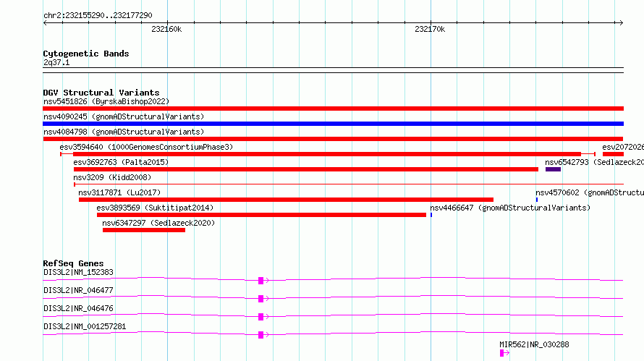Viewport: 644px width, 361px height.
Task: Click the nsv4090245 (gnomADStructuralVariants) label
Action: tap(124, 116)
